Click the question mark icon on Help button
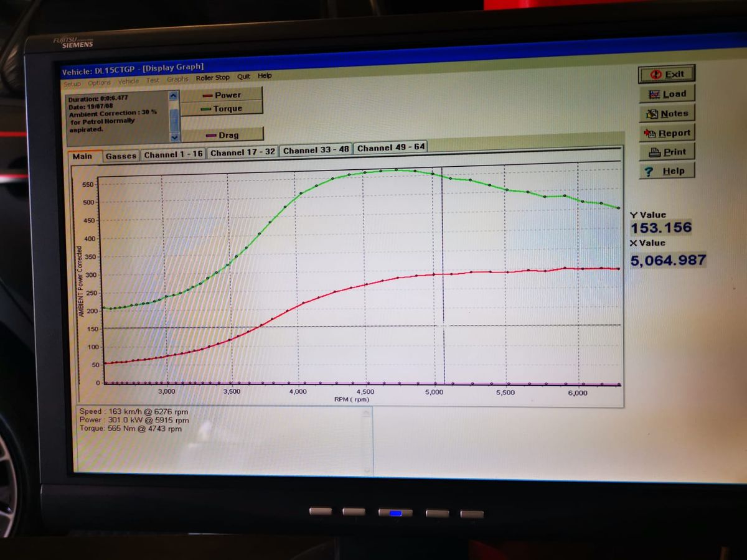747x560 pixels. (649, 171)
